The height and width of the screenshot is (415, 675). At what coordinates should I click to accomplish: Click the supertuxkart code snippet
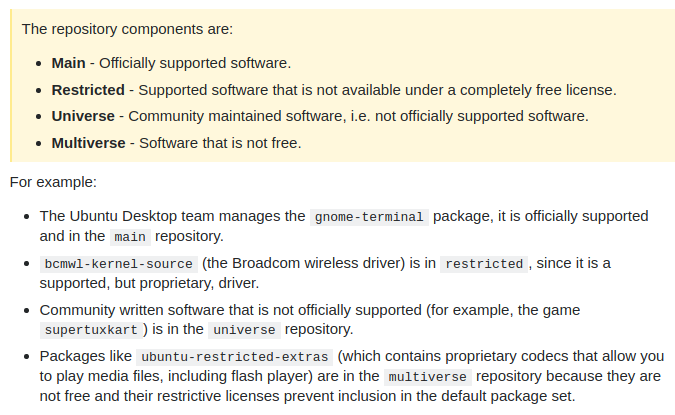(90, 330)
